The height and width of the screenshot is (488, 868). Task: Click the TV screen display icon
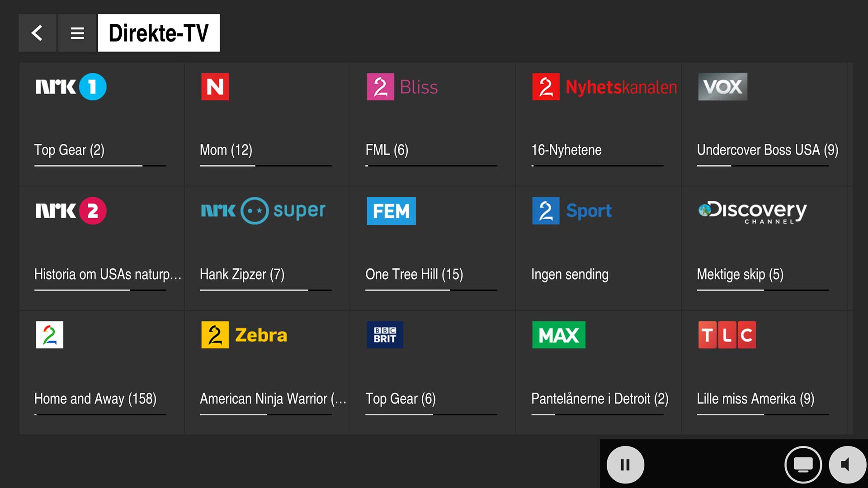pyautogui.click(x=803, y=465)
